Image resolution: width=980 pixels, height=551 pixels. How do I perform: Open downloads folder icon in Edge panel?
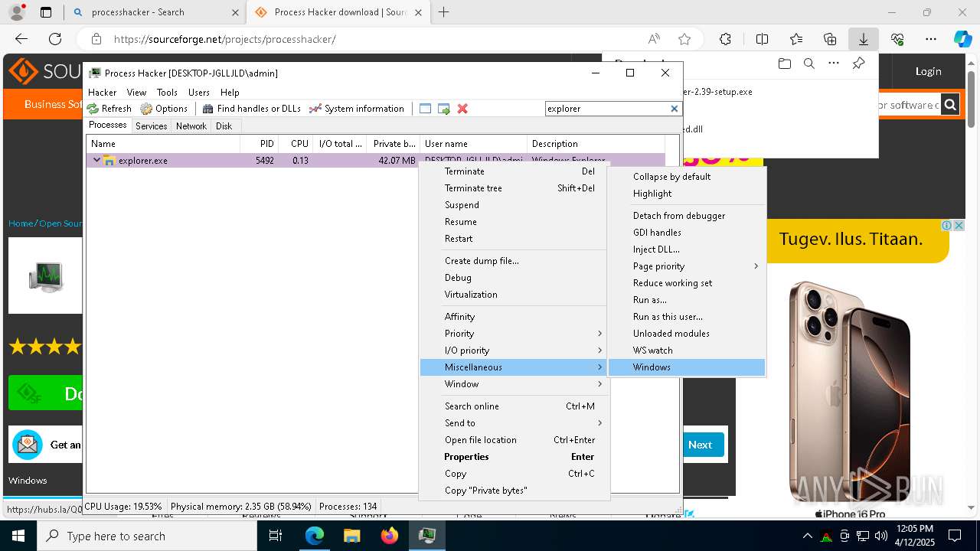point(784,64)
